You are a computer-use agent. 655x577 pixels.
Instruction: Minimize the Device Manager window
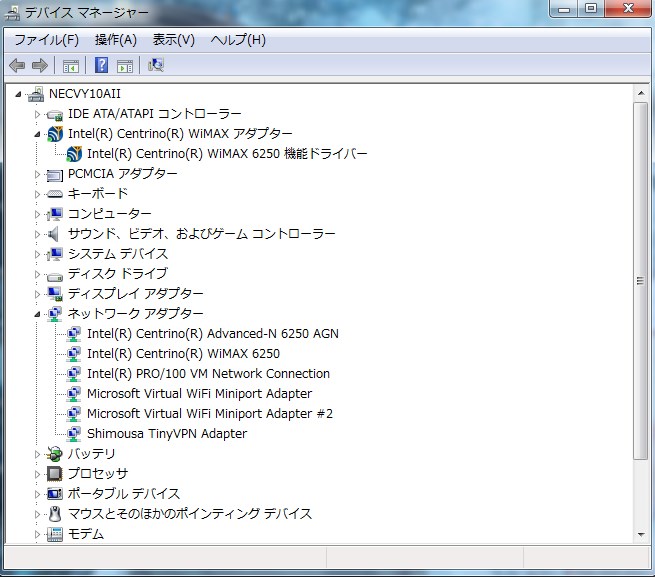tap(564, 9)
